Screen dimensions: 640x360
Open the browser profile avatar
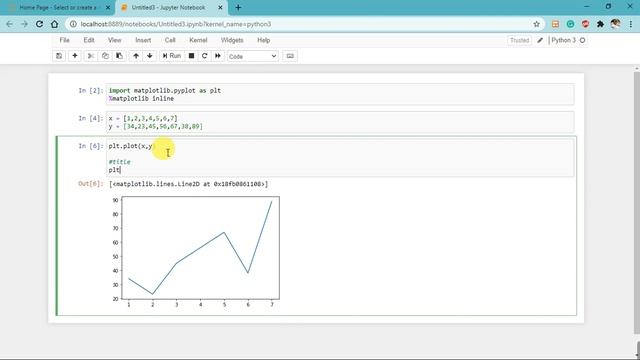coord(616,24)
